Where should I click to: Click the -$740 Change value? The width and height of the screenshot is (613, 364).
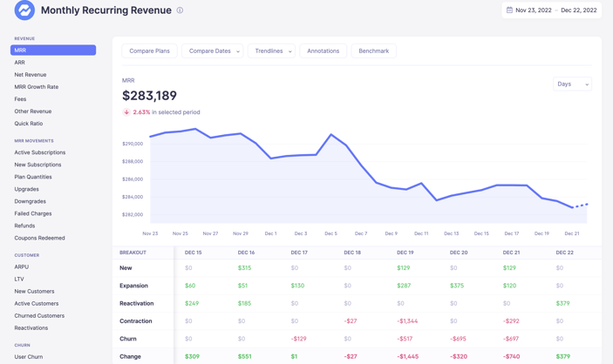pyautogui.click(x=511, y=356)
